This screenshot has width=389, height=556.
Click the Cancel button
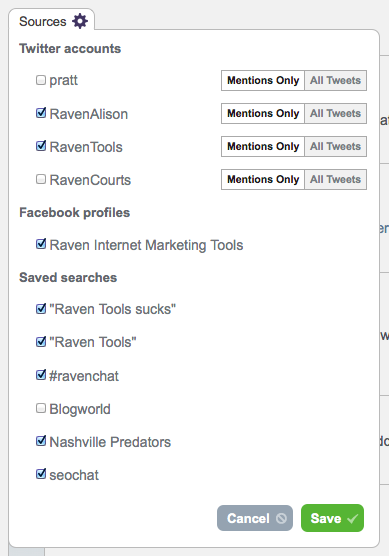[x=255, y=518]
